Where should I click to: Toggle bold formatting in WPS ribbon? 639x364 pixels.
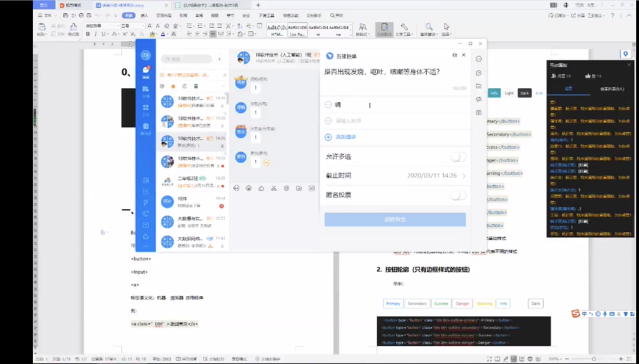coord(88,34)
